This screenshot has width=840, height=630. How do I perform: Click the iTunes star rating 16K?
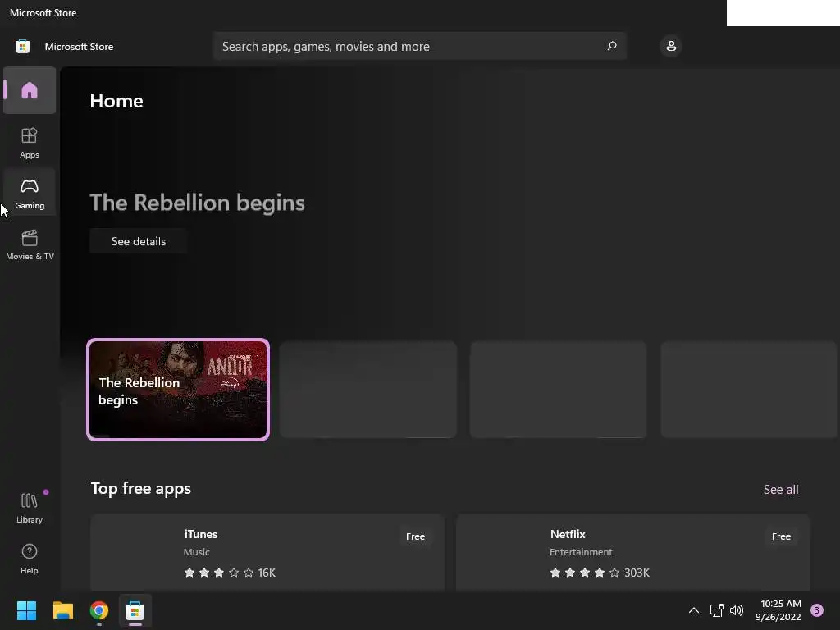pos(230,573)
